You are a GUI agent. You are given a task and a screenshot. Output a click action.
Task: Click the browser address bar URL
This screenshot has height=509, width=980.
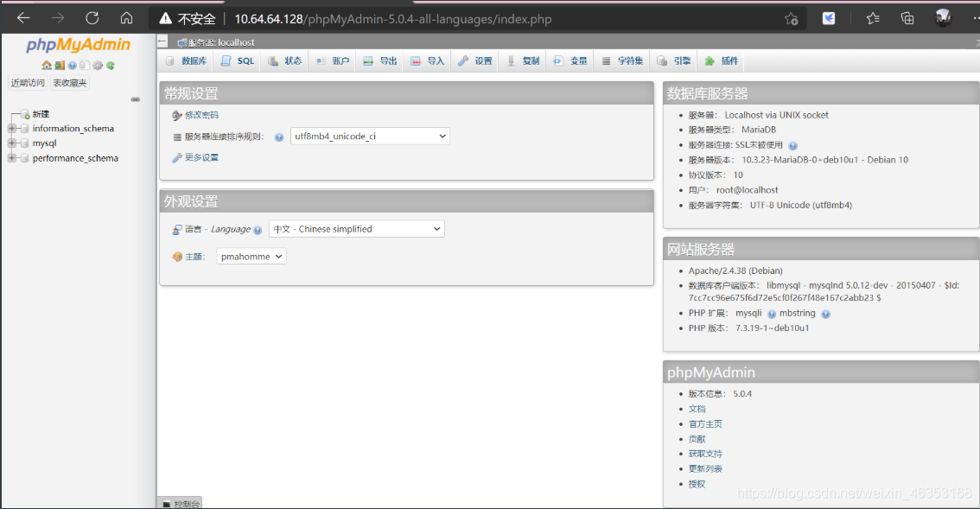point(393,19)
